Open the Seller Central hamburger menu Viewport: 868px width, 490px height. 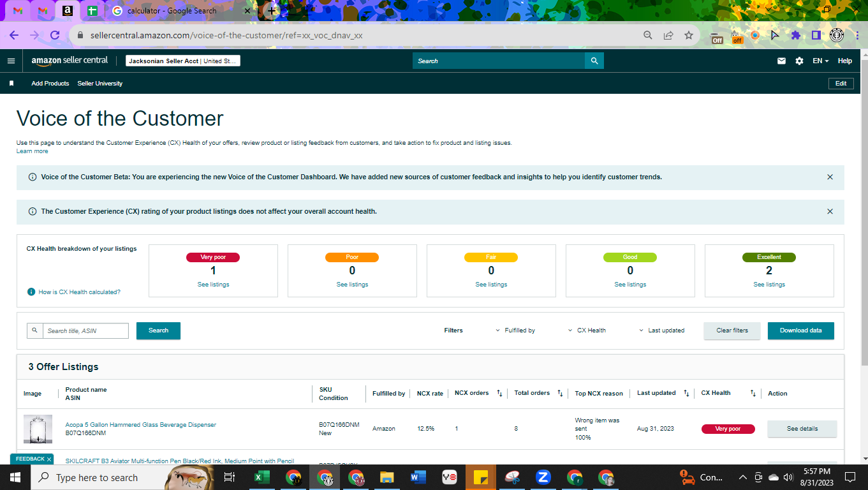tap(11, 61)
